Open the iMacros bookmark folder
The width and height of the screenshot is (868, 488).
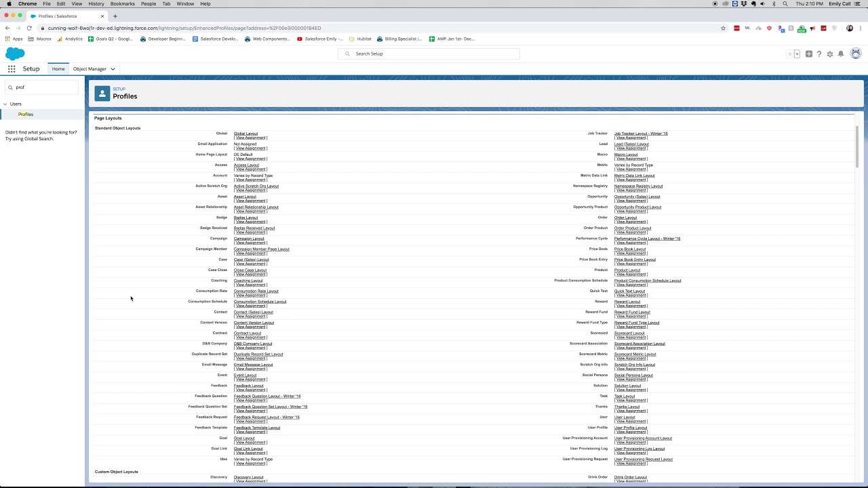pyautogui.click(x=40, y=39)
